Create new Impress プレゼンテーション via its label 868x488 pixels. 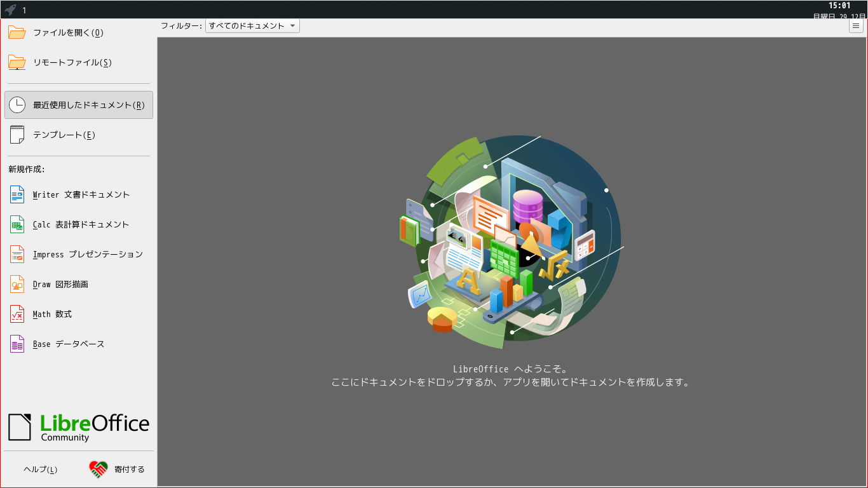(x=88, y=255)
